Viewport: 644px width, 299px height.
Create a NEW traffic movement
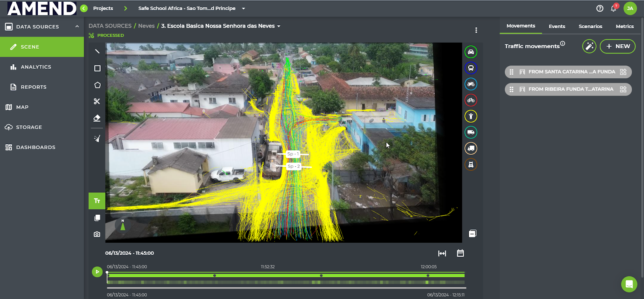617,46
